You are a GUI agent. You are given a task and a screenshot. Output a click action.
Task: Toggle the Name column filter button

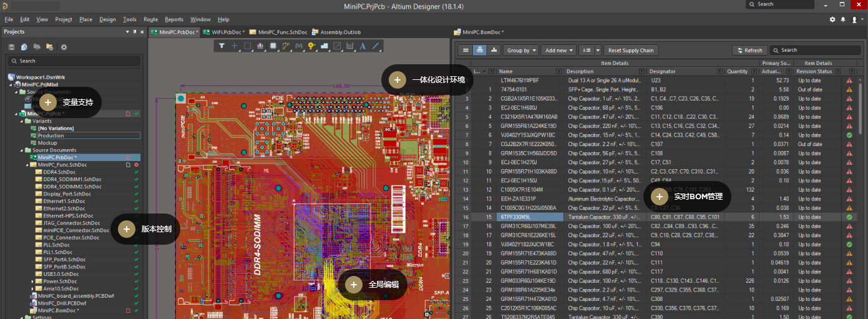(560, 71)
